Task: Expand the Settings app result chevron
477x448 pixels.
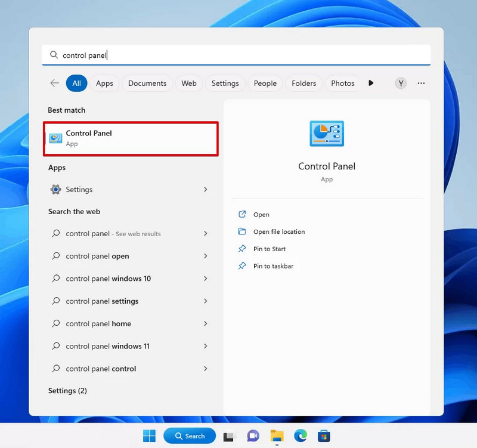Action: point(206,189)
